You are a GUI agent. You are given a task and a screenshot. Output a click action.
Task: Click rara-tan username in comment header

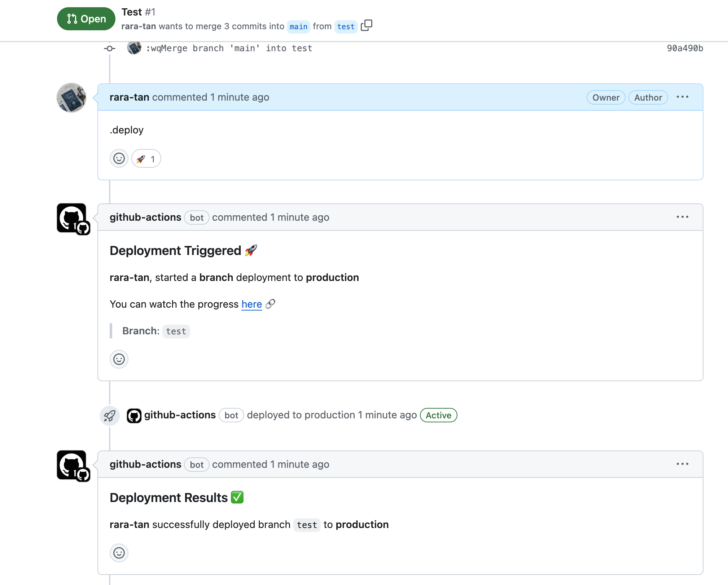(x=129, y=97)
